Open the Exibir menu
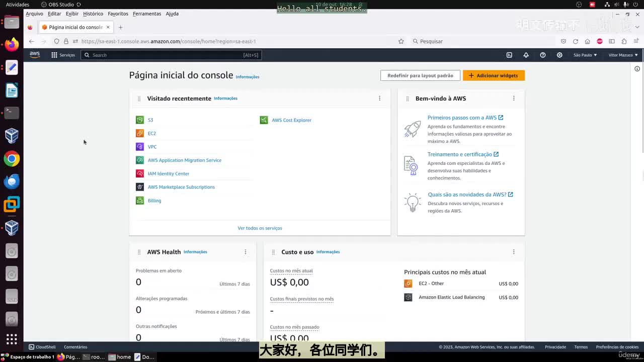 (x=72, y=14)
